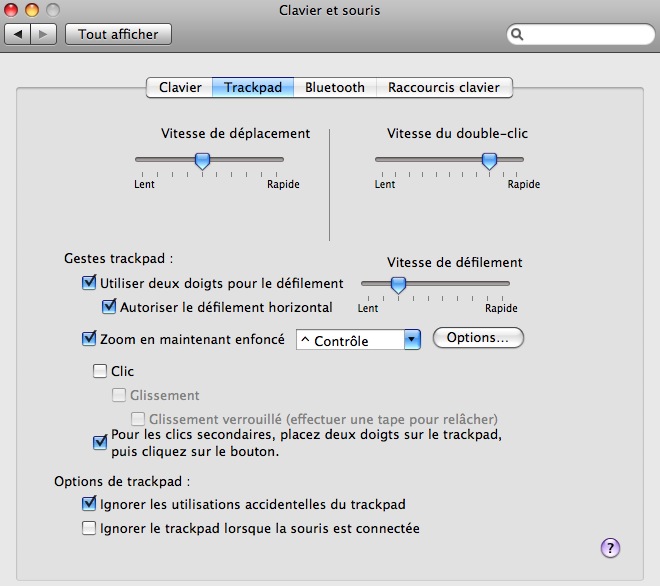Click inside the search field

pyautogui.click(x=585, y=34)
